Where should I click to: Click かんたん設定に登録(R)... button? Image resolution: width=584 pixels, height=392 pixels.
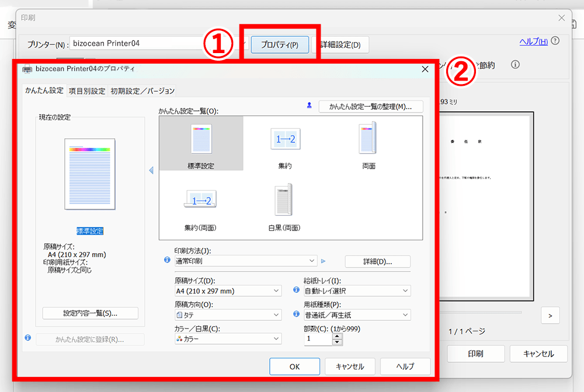[x=90, y=339]
